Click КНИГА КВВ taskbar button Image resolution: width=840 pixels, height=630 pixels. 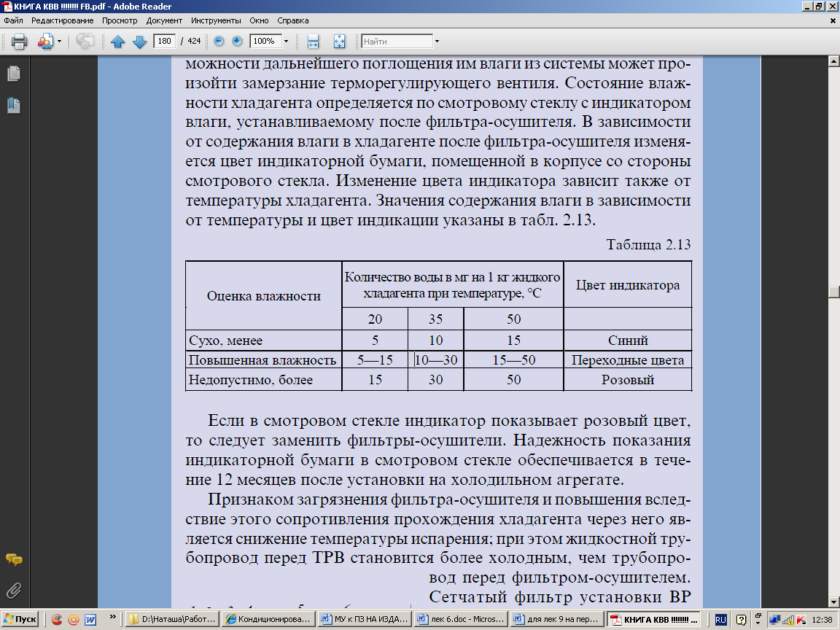[653, 619]
